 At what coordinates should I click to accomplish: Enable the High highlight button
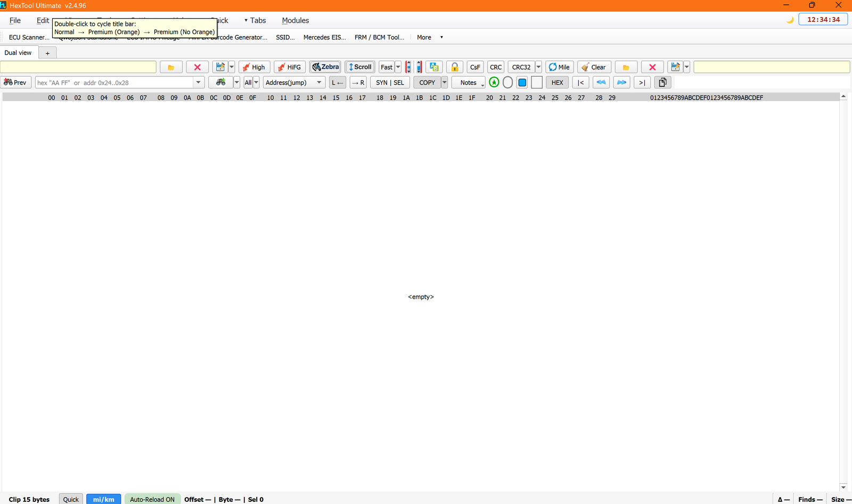point(255,67)
